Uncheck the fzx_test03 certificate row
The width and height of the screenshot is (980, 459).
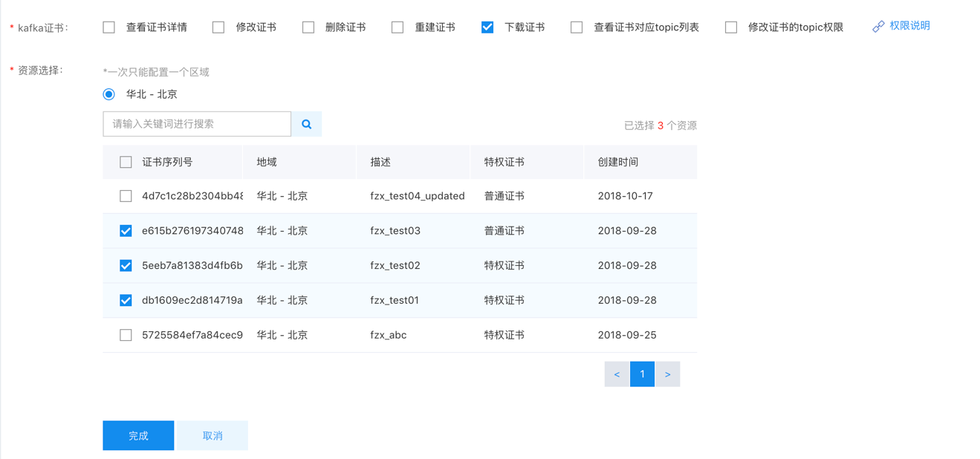pos(126,231)
